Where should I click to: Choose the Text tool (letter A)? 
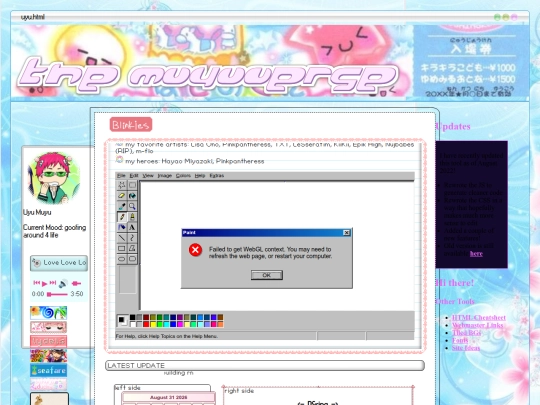[x=132, y=227]
